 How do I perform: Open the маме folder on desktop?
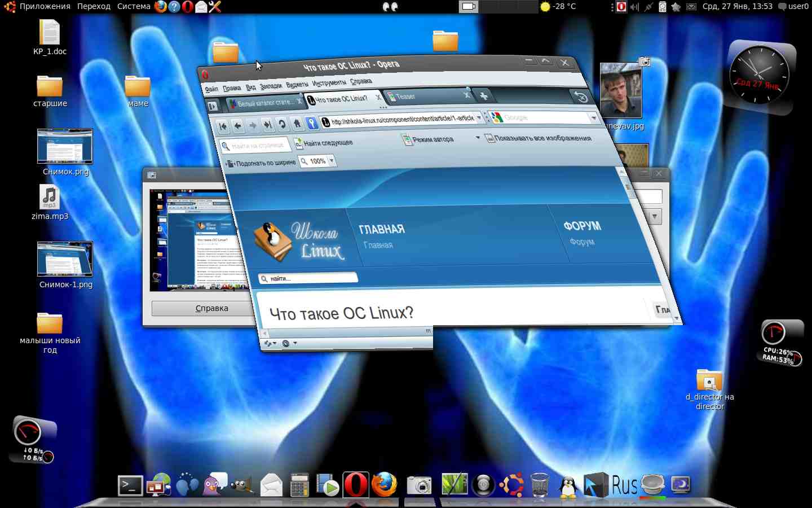(138, 91)
